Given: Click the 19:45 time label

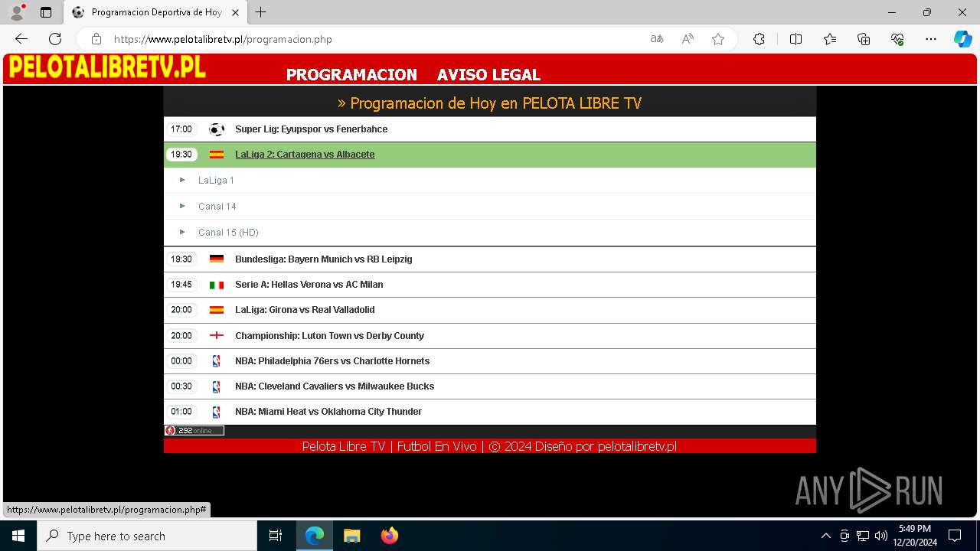Looking at the screenshot, I should [181, 285].
